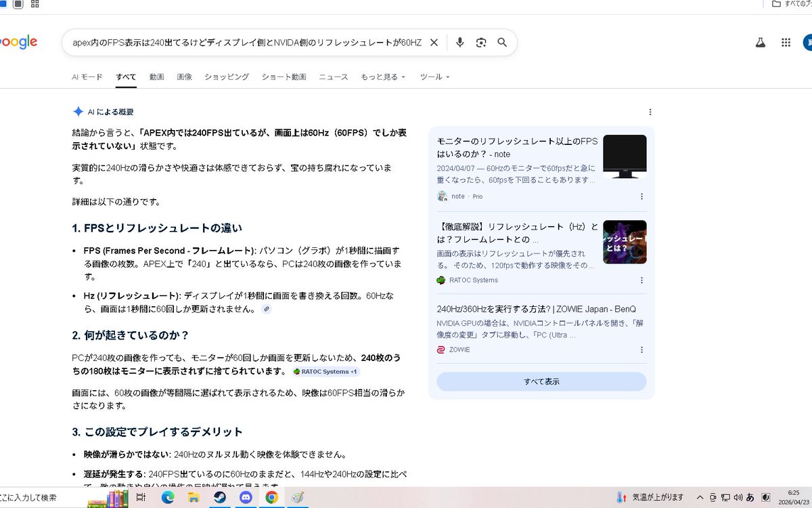Click inside the Google search box
Image resolution: width=812 pixels, height=508 pixels.
tap(247, 42)
